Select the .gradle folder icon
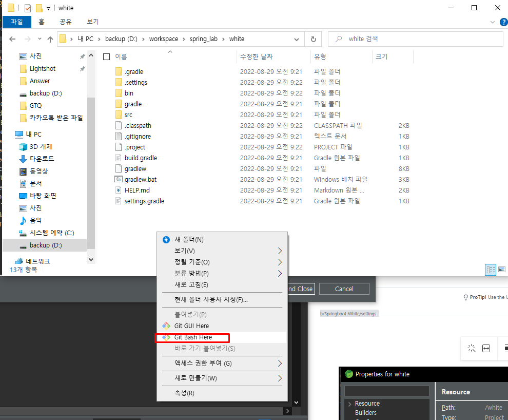This screenshot has height=420, width=508. point(119,71)
